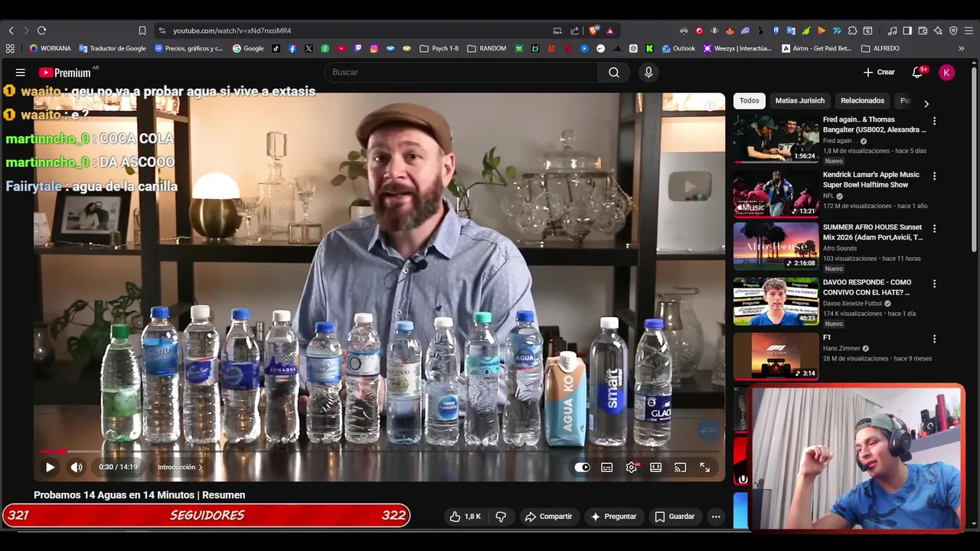Open options for the Kendrick Lamar video
The image size is (980, 551).
[x=934, y=176]
